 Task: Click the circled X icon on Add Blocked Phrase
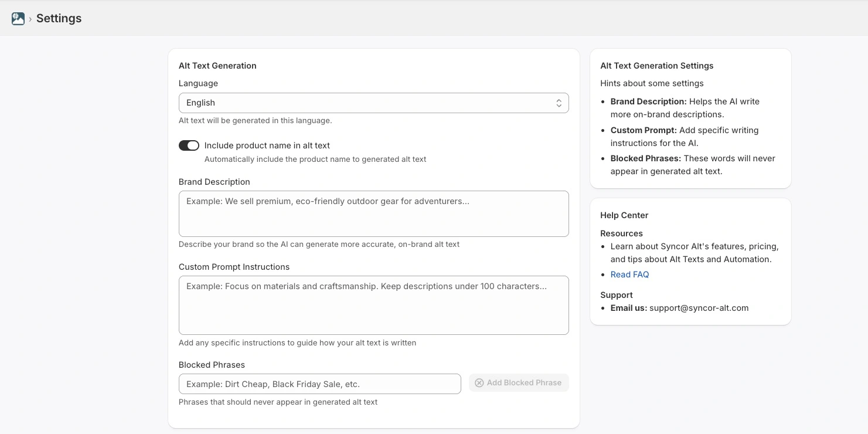[479, 382]
